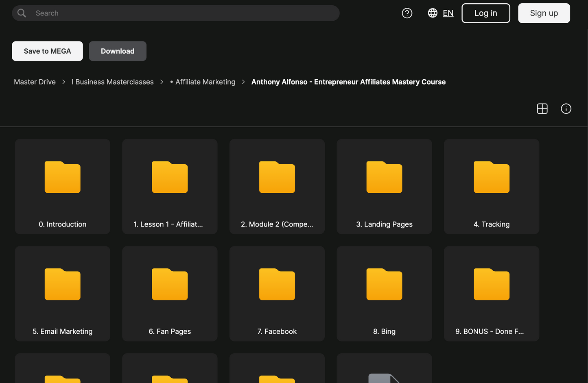Click the Log in button

(x=485, y=13)
